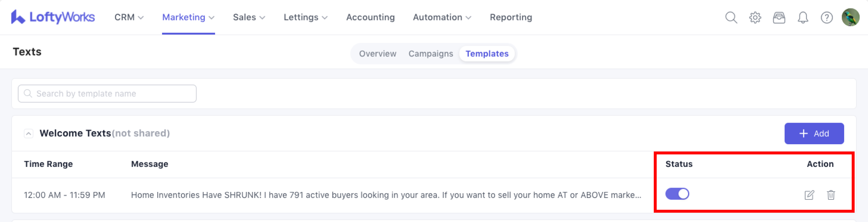Expand the CRM dropdown menu
The width and height of the screenshot is (868, 222).
(x=129, y=17)
